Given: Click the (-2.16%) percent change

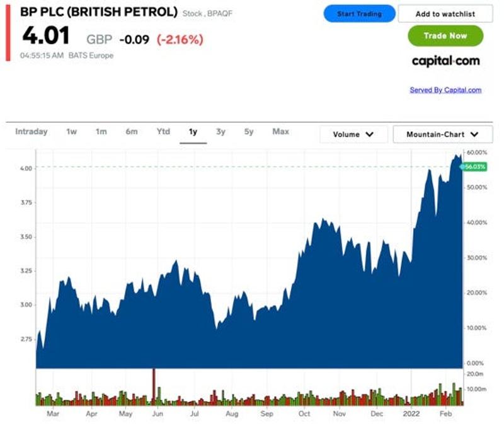Looking at the screenshot, I should click(x=180, y=40).
